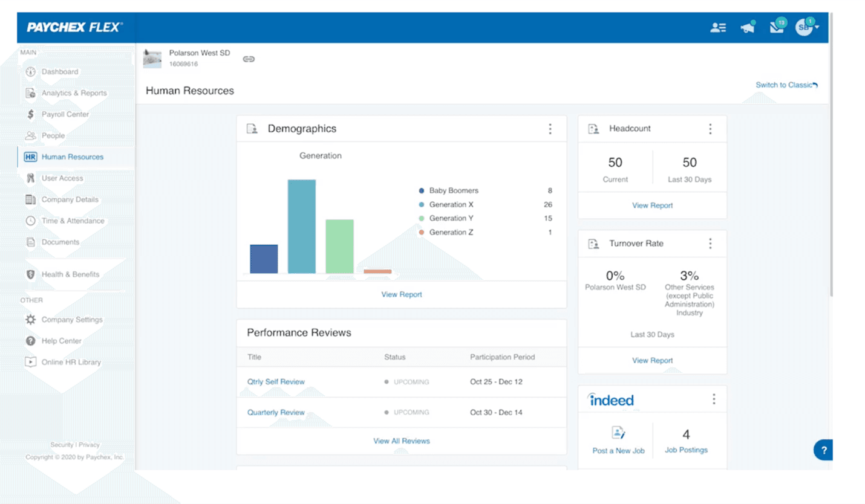Click the Generation X bar in chart
Image resolution: width=865 pixels, height=504 pixels.
[301, 227]
